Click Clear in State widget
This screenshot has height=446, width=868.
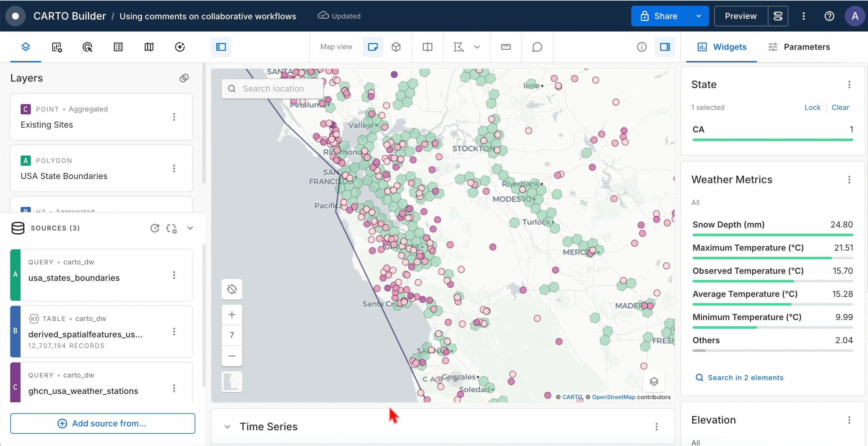click(840, 108)
